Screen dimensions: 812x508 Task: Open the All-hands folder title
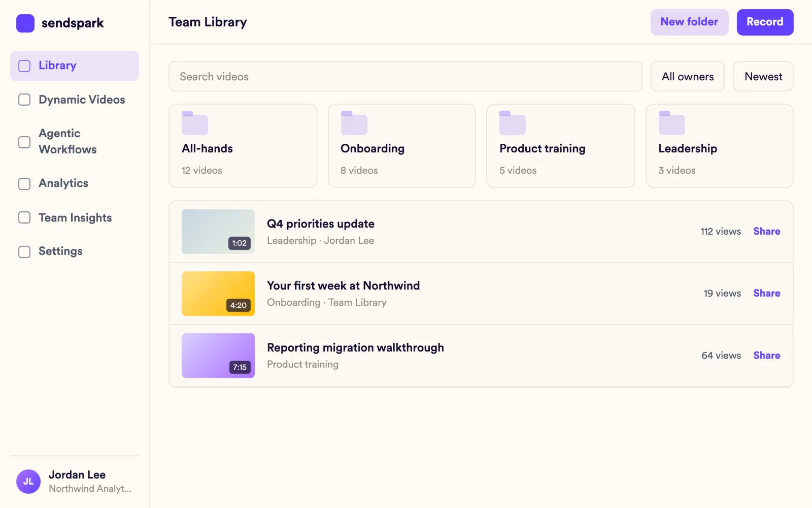click(207, 148)
